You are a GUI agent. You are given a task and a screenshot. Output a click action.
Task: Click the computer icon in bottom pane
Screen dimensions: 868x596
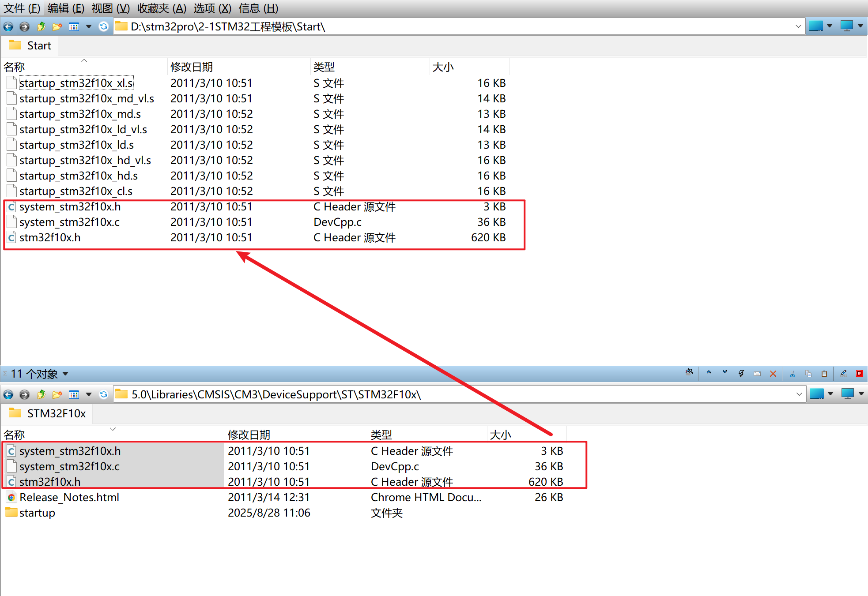(x=848, y=394)
